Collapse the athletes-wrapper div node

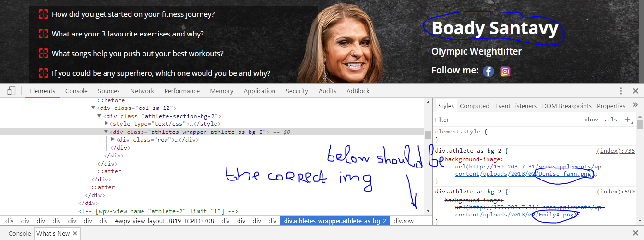coord(107,132)
